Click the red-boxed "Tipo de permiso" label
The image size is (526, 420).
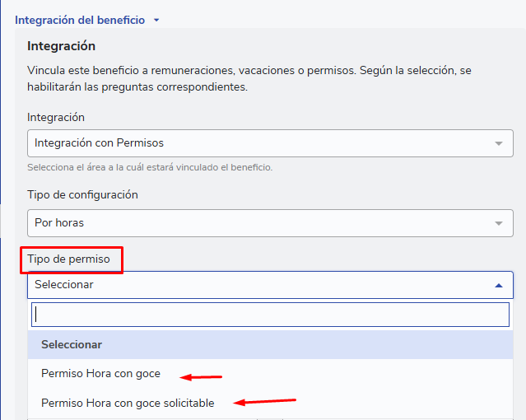pos(68,259)
